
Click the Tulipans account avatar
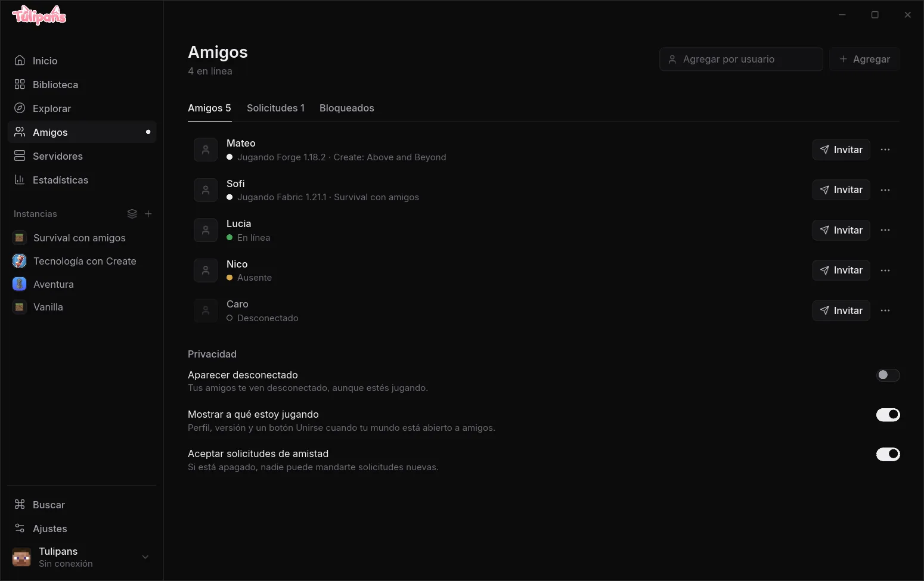[21, 557]
